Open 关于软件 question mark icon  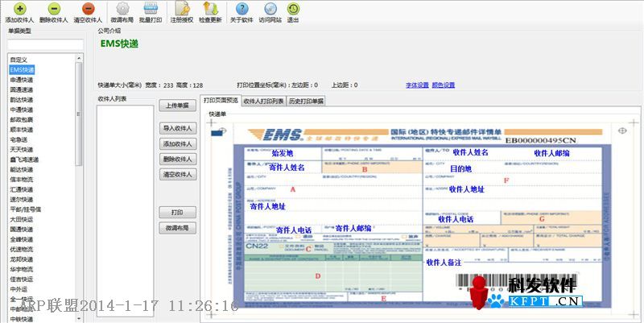pyautogui.click(x=242, y=9)
